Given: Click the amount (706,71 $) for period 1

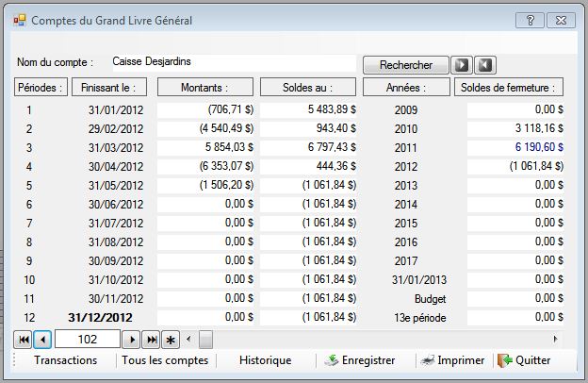Looking at the screenshot, I should click(x=205, y=109).
